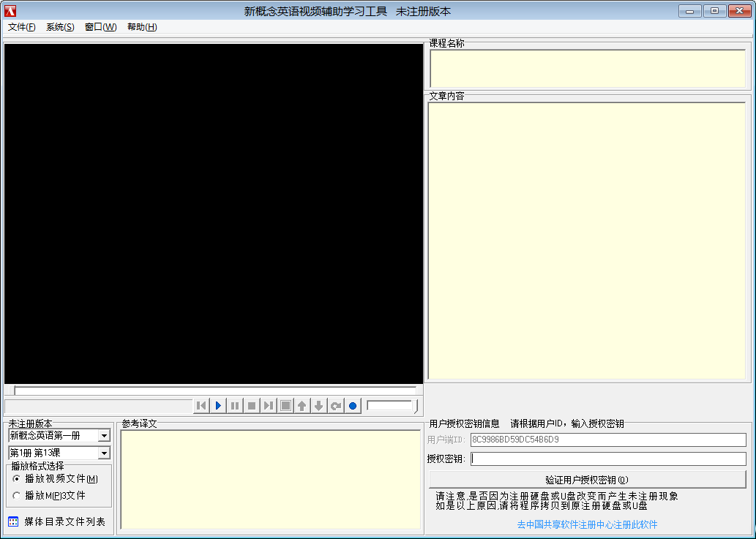Click the 验证用户授权密钥(O) button
This screenshot has width=756, height=539.
tap(587, 480)
